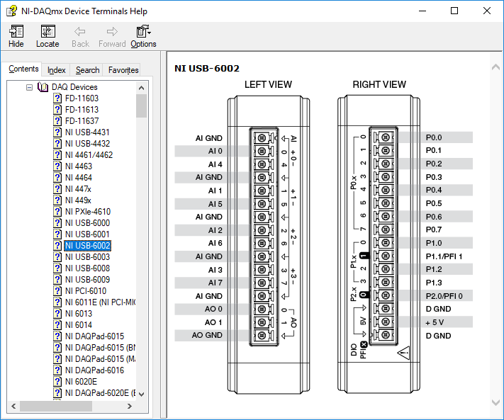
Task: Switch to the Contents tab
Action: 24,69
